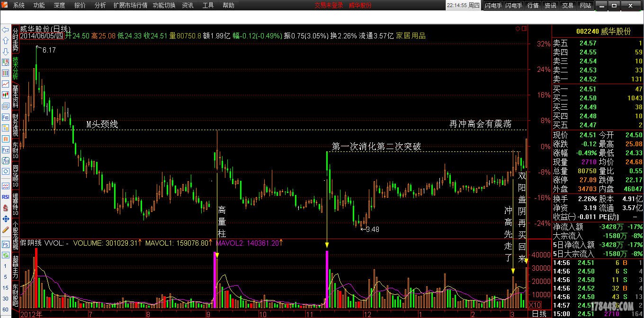The width and height of the screenshot is (644, 318).
Task: Open the 日线 period selector
Action: click(x=539, y=314)
